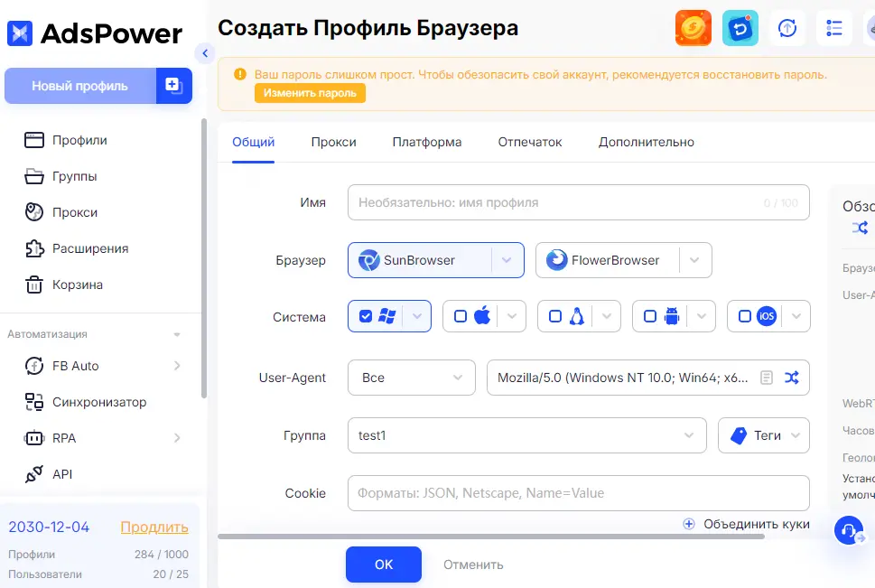The width and height of the screenshot is (875, 588).
Task: Open API in the sidebar
Action: click(49, 474)
